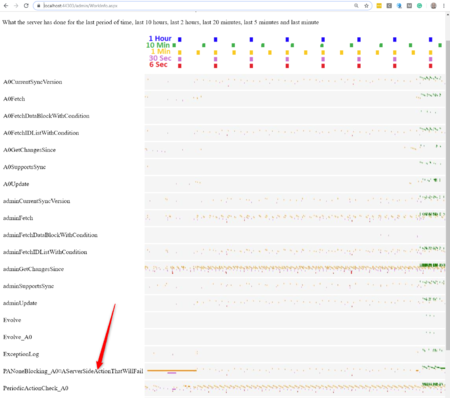Screen dimensions: 450x398
Task: Click the short purple bar in PANoneBlocking row
Action: point(172,373)
